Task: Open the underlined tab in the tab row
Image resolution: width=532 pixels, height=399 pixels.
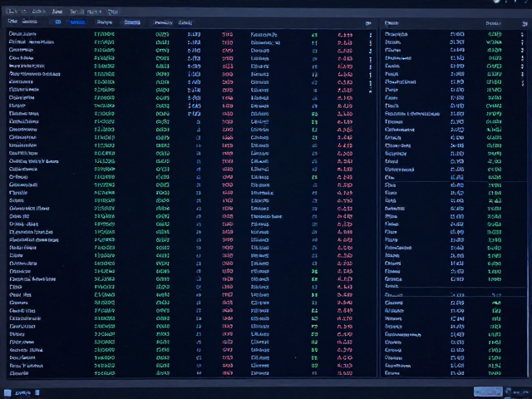Action: (x=132, y=22)
